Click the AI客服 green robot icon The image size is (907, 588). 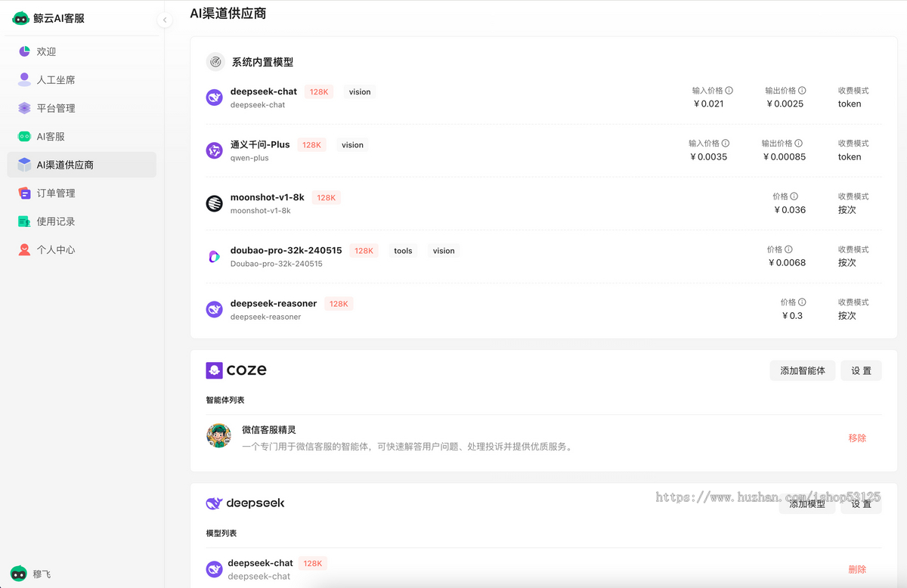(24, 136)
